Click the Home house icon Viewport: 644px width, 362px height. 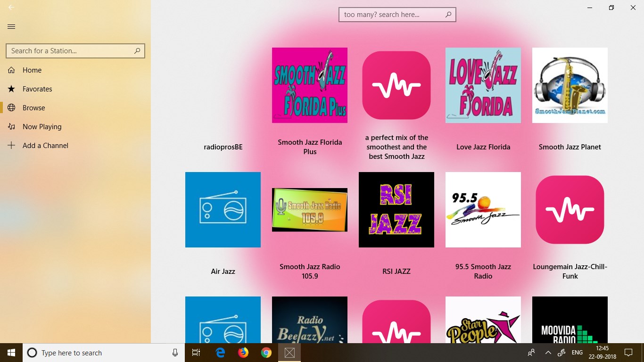point(12,70)
